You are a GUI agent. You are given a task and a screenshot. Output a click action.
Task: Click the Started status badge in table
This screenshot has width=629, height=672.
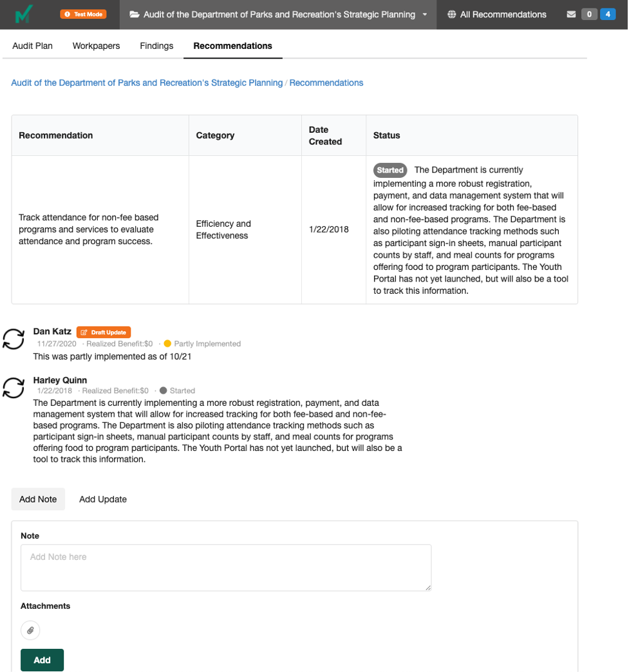pos(390,170)
